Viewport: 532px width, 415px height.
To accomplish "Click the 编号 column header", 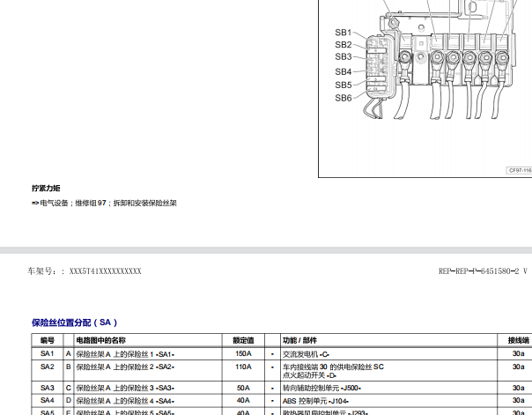I will (x=48, y=340).
